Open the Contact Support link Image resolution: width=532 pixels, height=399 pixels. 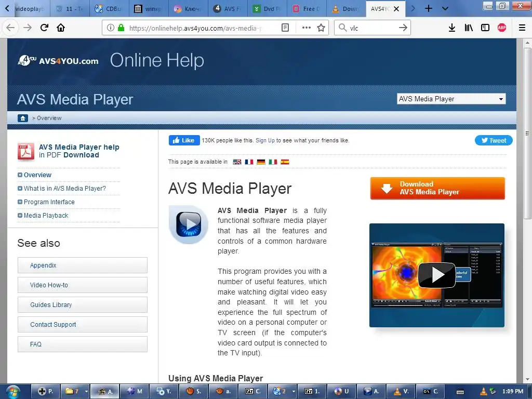83,324
